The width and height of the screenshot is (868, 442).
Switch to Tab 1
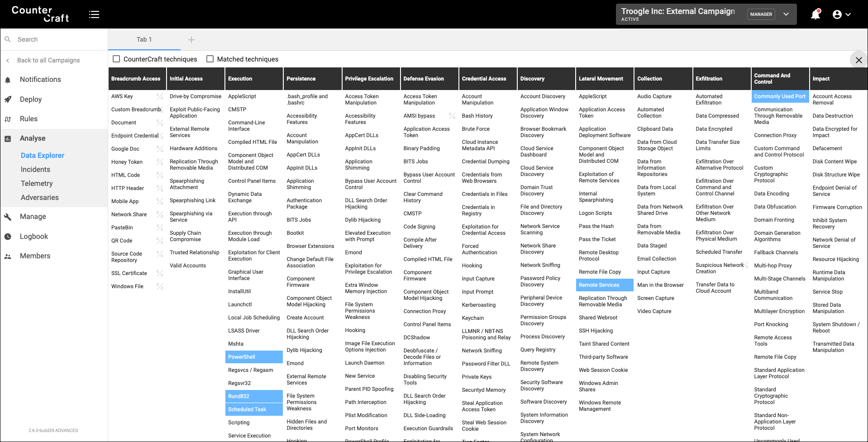click(144, 39)
